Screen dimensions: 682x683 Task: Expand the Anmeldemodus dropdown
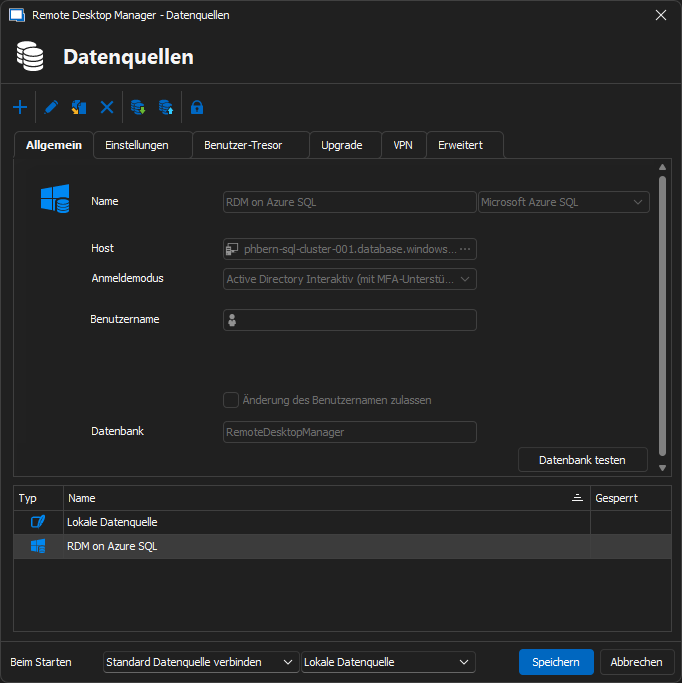click(x=349, y=279)
